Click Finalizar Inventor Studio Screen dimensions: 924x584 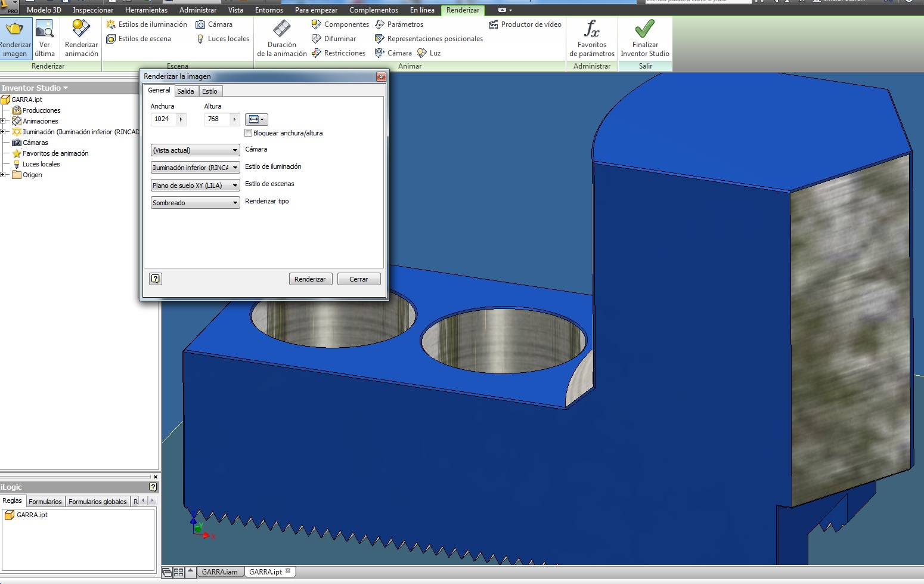645,38
